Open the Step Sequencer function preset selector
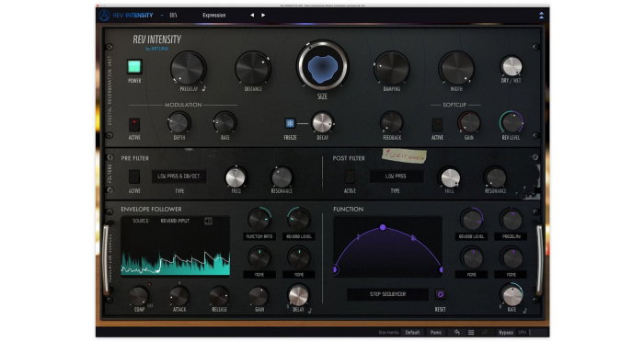 point(387,294)
